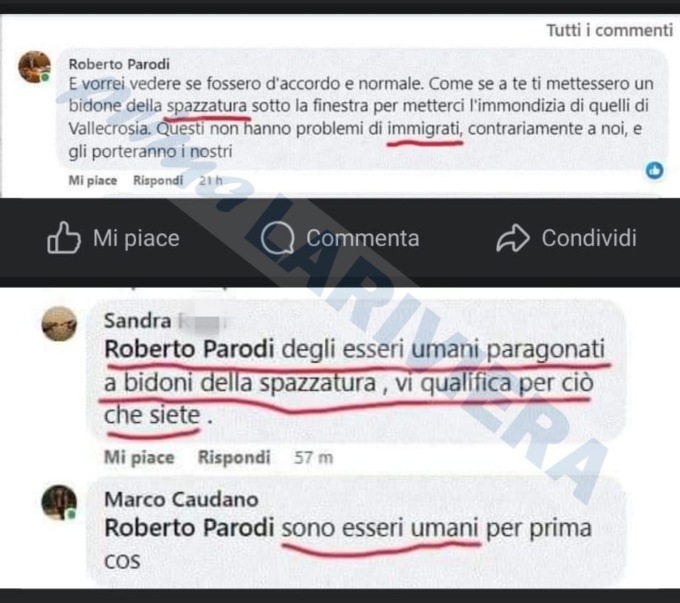This screenshot has height=603, width=680.
Task: Tap the Commenta speech bubble icon
Action: click(x=278, y=238)
